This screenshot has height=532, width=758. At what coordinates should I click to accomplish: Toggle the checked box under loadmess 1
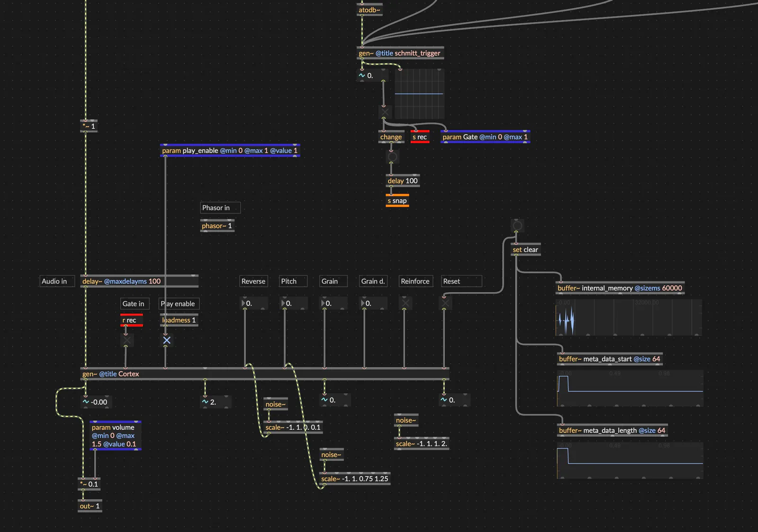click(167, 340)
